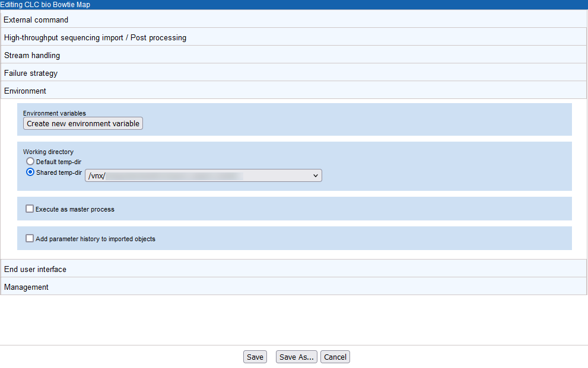Select the Default temp-dir radio button

[x=30, y=161]
